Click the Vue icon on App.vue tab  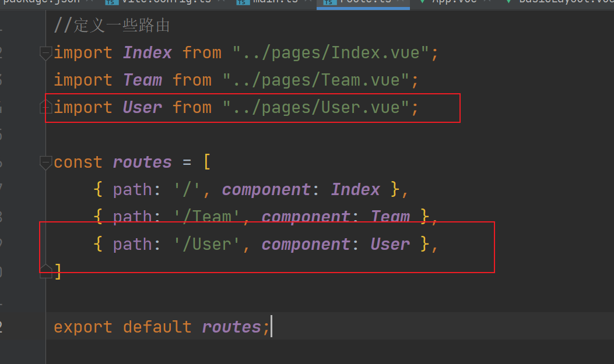(x=422, y=2)
